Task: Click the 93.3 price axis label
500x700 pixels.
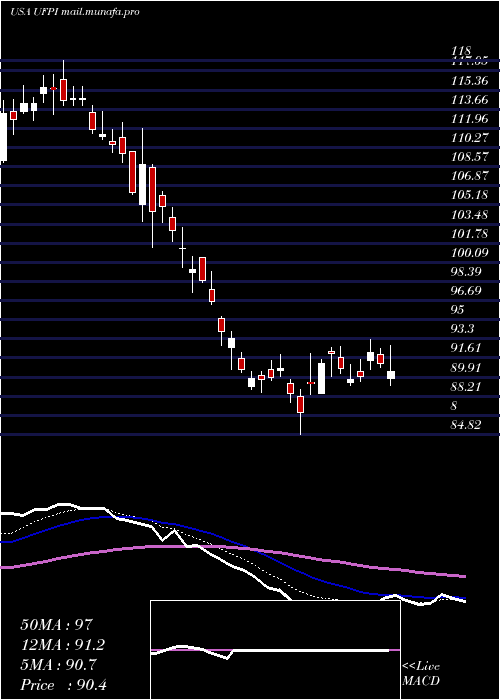Action: [x=463, y=329]
